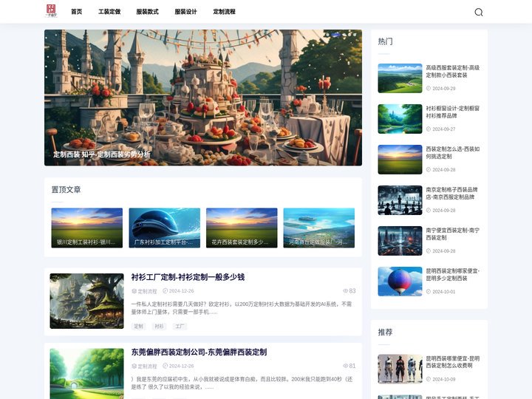The height and width of the screenshot is (399, 532).
Task: Click the 推荐 section heading
Action: pos(385,332)
